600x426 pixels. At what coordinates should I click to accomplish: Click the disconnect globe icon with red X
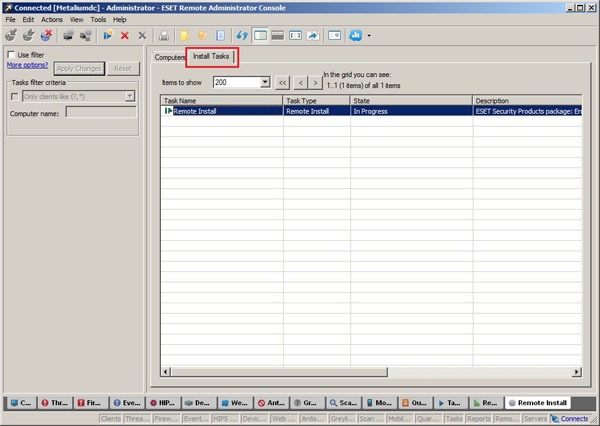(46, 35)
